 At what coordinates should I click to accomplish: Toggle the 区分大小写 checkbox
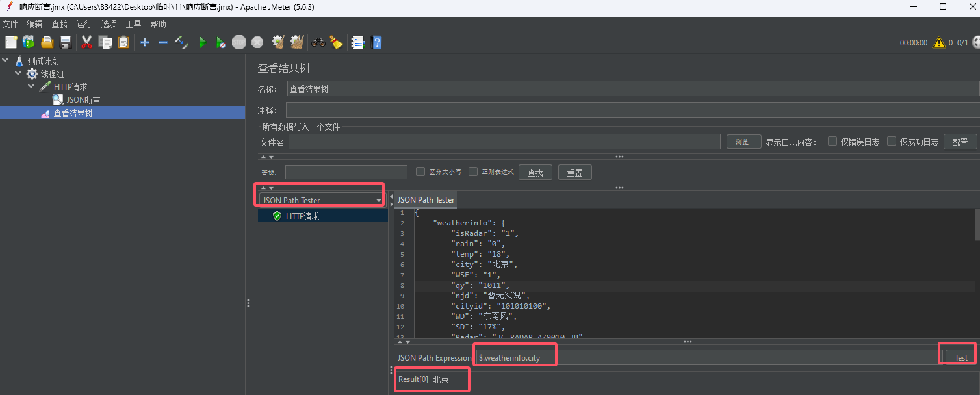click(x=420, y=172)
